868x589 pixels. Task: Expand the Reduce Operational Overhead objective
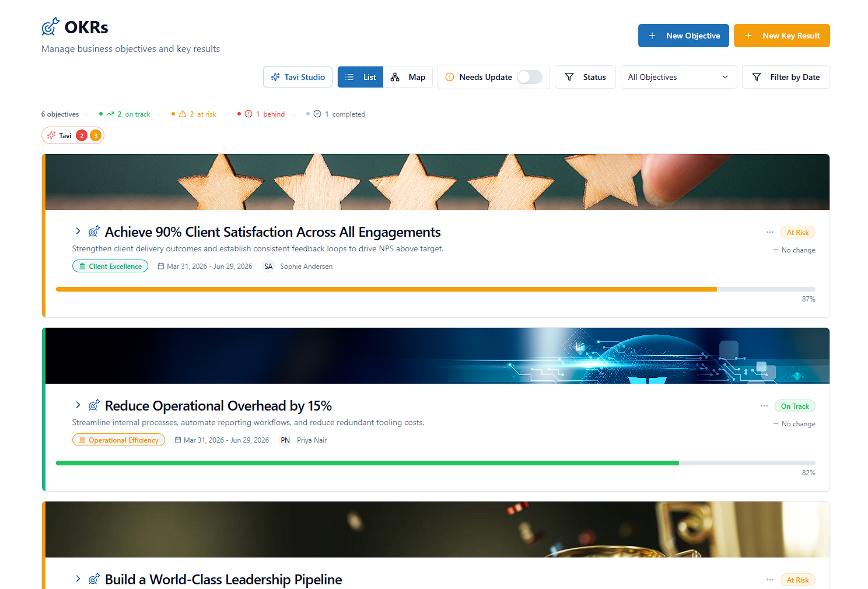tap(78, 405)
